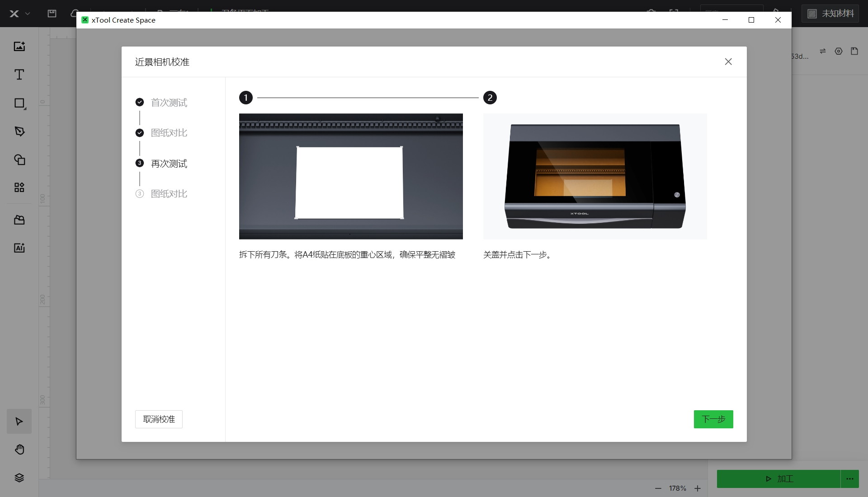Open device settings target icon
The width and height of the screenshot is (868, 497).
(839, 51)
